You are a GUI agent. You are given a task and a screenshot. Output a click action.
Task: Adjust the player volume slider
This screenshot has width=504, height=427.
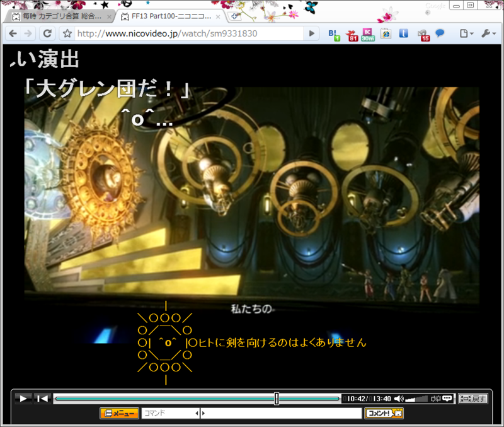click(416, 399)
